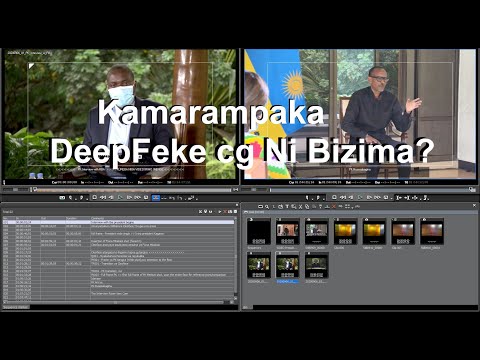Click the red Delete X in Bin toolbar
Viewport: 480px width, 360px height.
[x=334, y=207]
